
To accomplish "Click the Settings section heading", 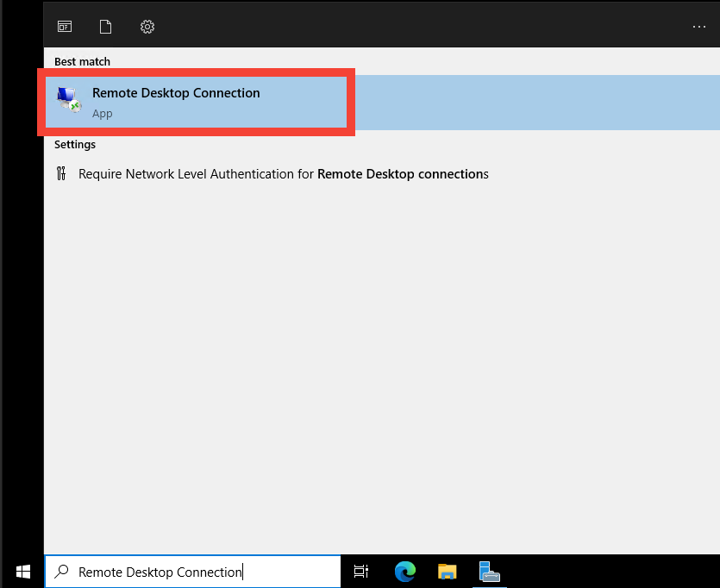I will [x=74, y=144].
